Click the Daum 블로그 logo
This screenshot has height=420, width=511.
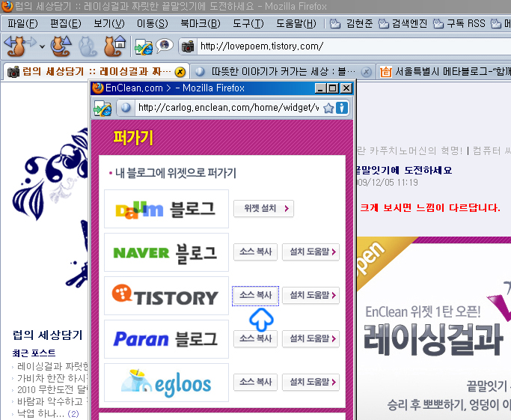pos(166,209)
